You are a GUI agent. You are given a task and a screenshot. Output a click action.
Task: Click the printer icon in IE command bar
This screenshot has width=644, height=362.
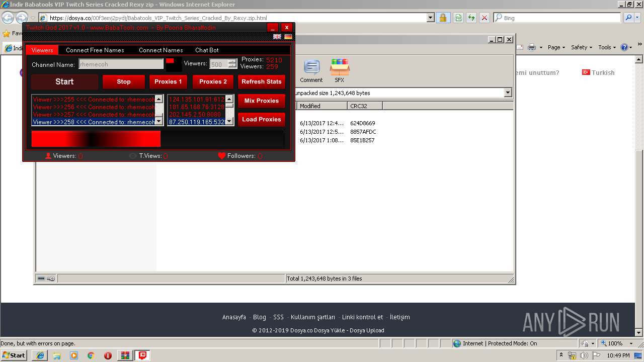click(x=532, y=47)
